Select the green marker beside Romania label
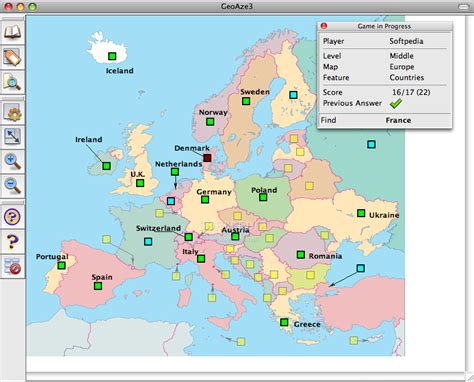This screenshot has width=474, height=382. pyautogui.click(x=301, y=255)
